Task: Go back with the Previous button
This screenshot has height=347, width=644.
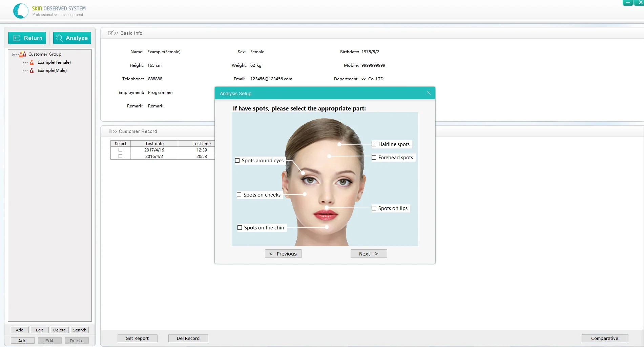Action: pos(283,254)
